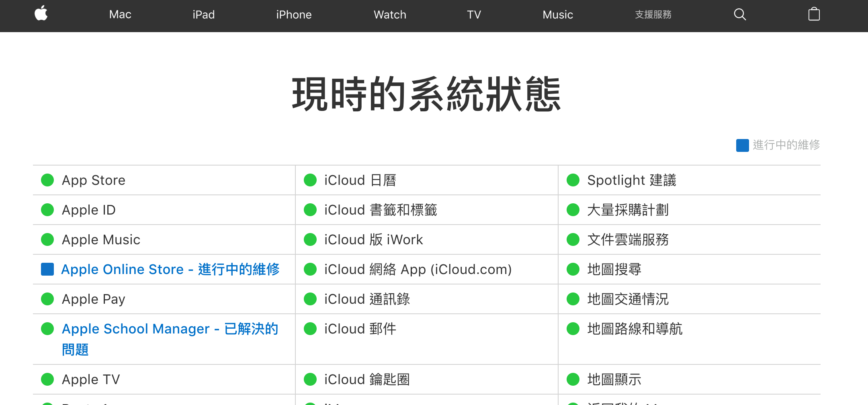Select the iCloud 日曆 status text
Image resolution: width=868 pixels, height=405 pixels.
coord(360,180)
